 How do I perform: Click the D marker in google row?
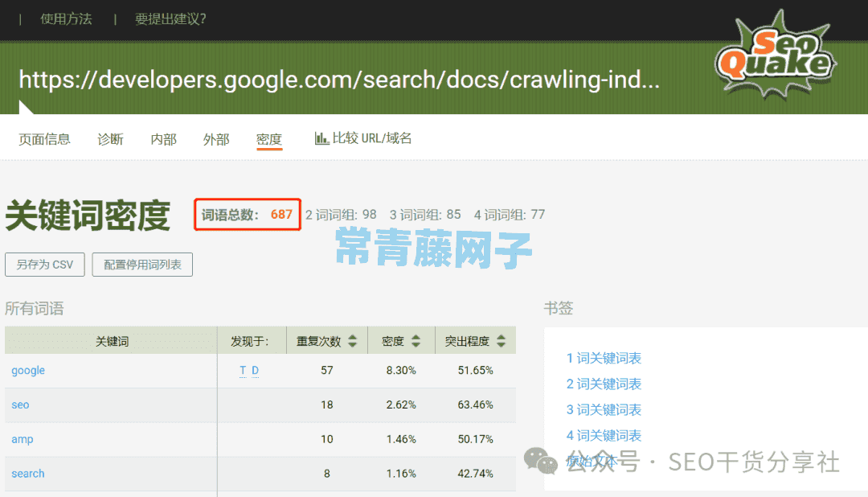point(256,370)
